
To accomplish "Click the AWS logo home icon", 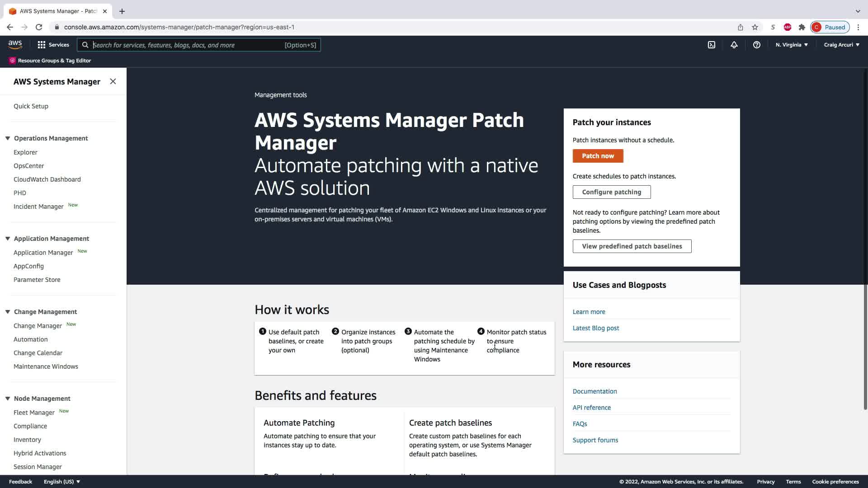I will click(15, 44).
